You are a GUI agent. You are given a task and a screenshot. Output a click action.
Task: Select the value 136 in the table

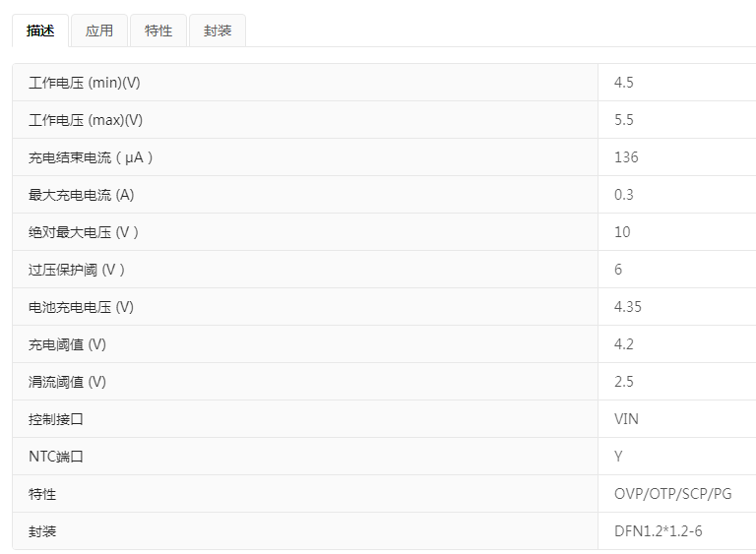(x=626, y=157)
